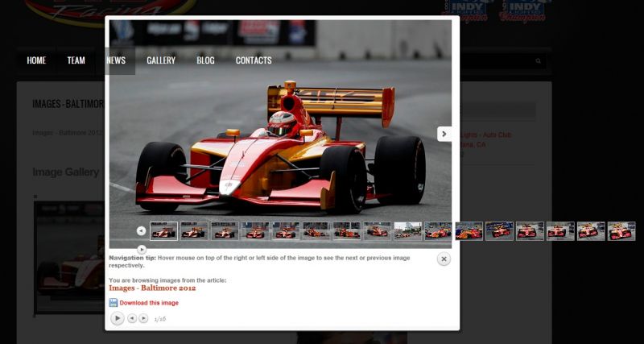644x344 pixels.
Task: Select the fourteenth thumbnail in the strip
Action: tap(560, 231)
